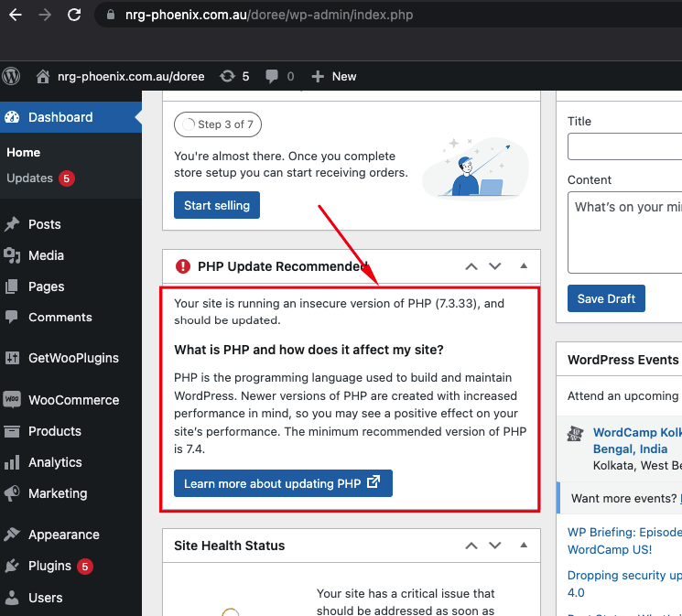Open Dropping security updates news link
The height and width of the screenshot is (616, 682).
point(624,584)
